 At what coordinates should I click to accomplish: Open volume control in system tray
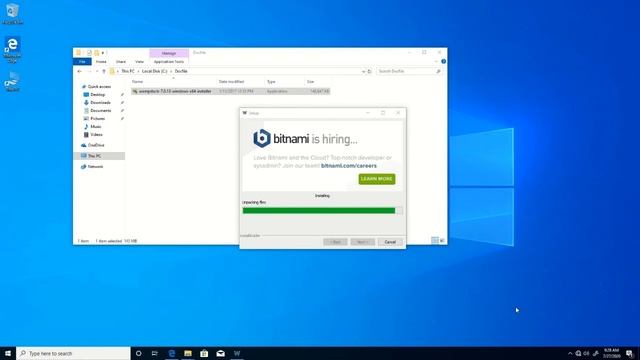[587, 353]
